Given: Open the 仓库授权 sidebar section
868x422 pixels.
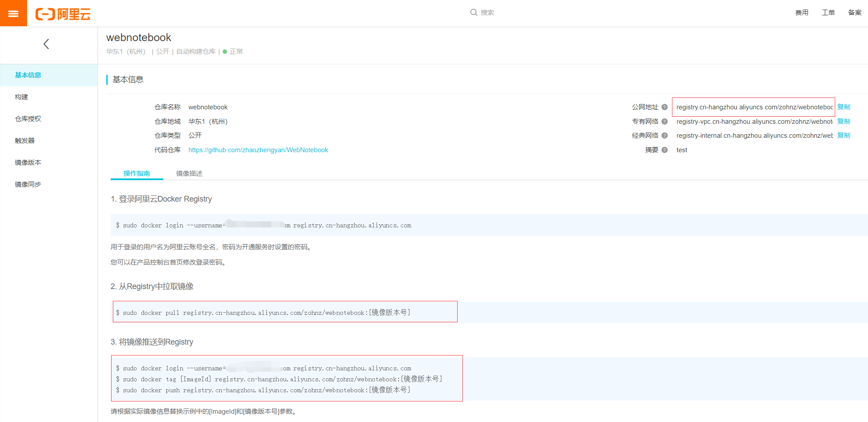Looking at the screenshot, I should tap(49, 119).
